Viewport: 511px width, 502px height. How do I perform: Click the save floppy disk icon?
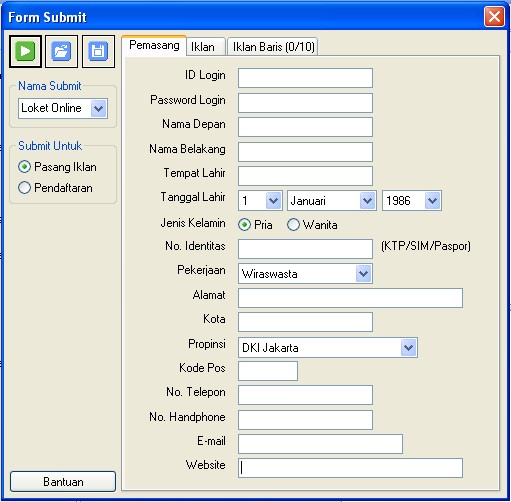(x=98, y=51)
